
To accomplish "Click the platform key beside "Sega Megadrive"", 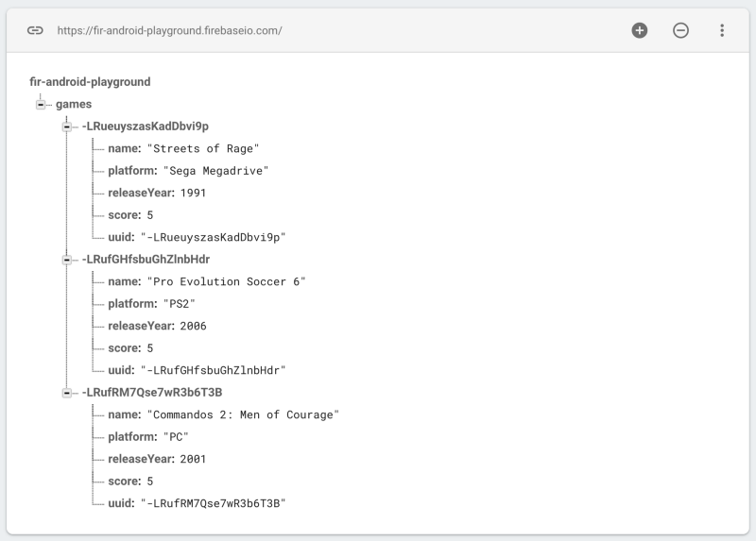I will (x=132, y=171).
